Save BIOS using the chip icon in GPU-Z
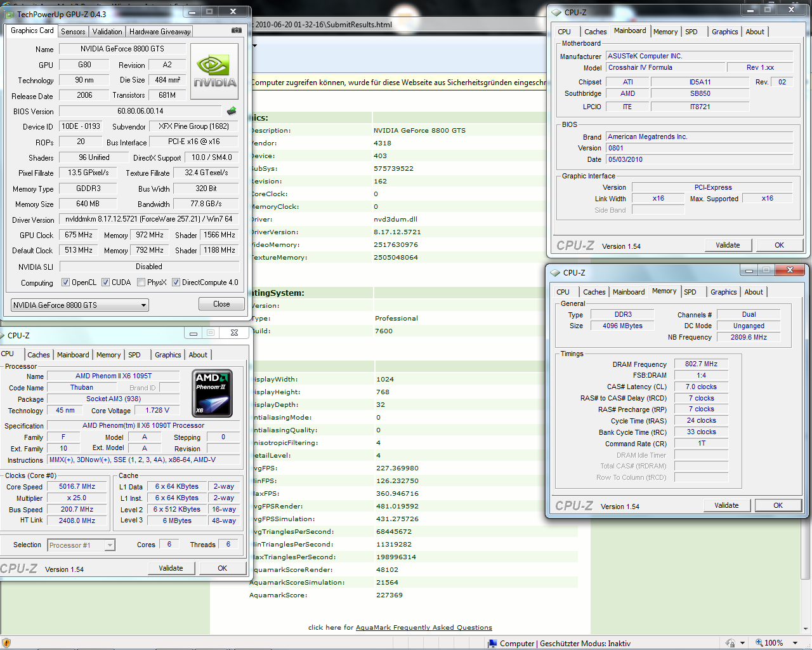This screenshot has width=812, height=650. [x=232, y=111]
